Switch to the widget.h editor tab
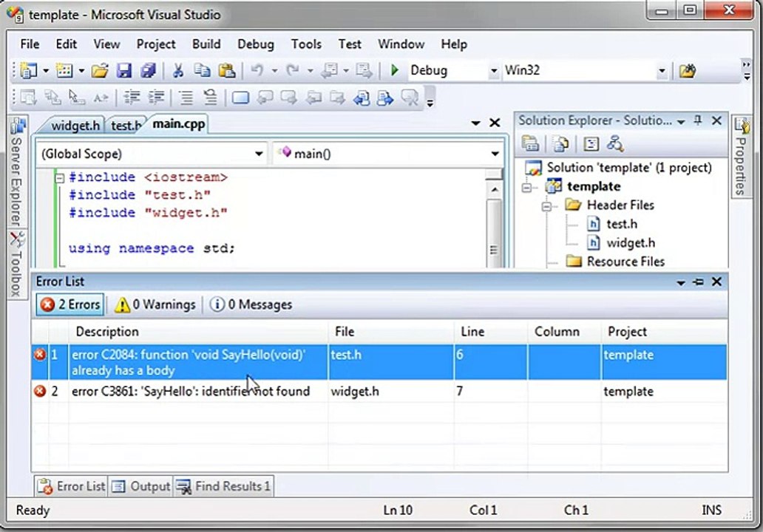Screen dimensions: 763x532 coord(75,126)
